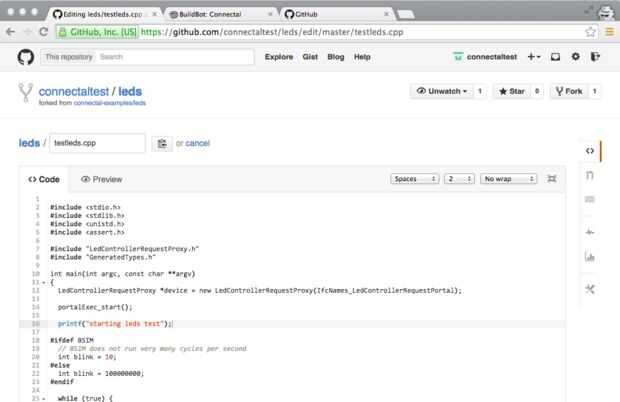Click the sign out icon

[595, 57]
